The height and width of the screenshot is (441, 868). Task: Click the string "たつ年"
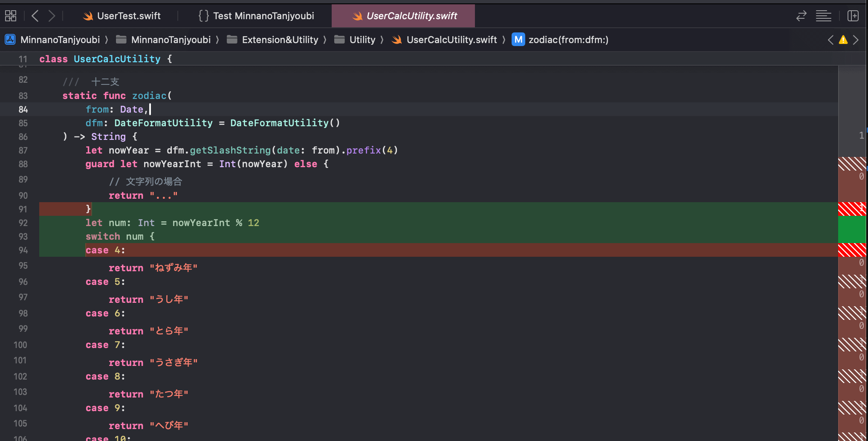169,394
